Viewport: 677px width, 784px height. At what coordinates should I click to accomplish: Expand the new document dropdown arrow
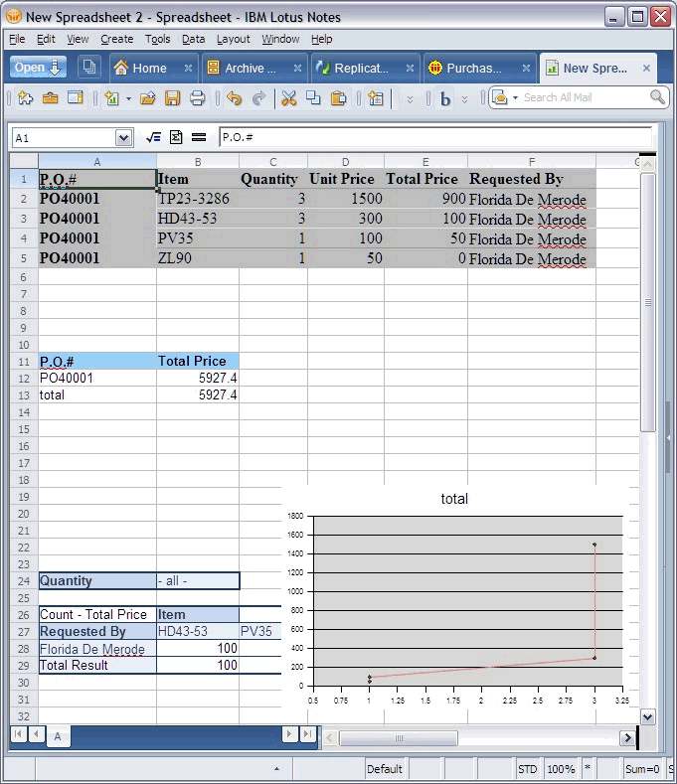coord(128,98)
